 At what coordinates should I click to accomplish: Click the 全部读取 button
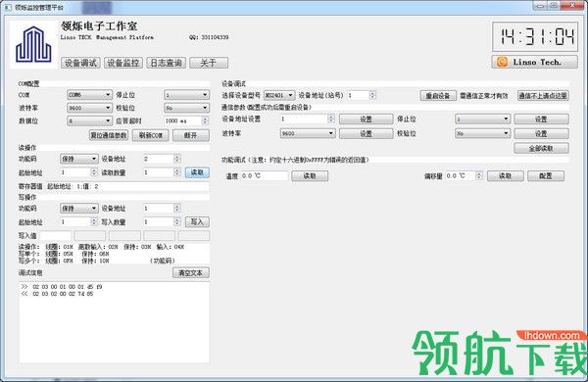click(x=541, y=149)
